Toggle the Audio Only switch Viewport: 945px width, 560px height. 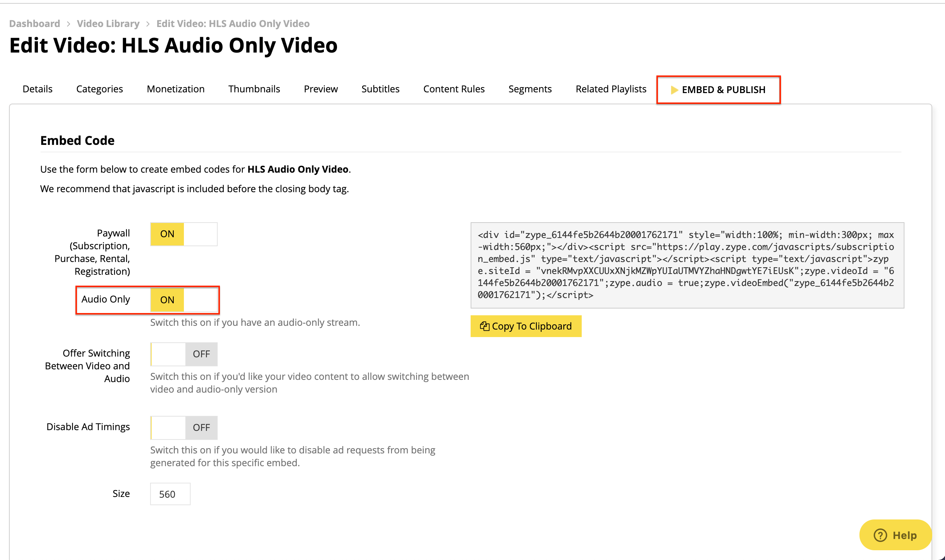pos(184,300)
